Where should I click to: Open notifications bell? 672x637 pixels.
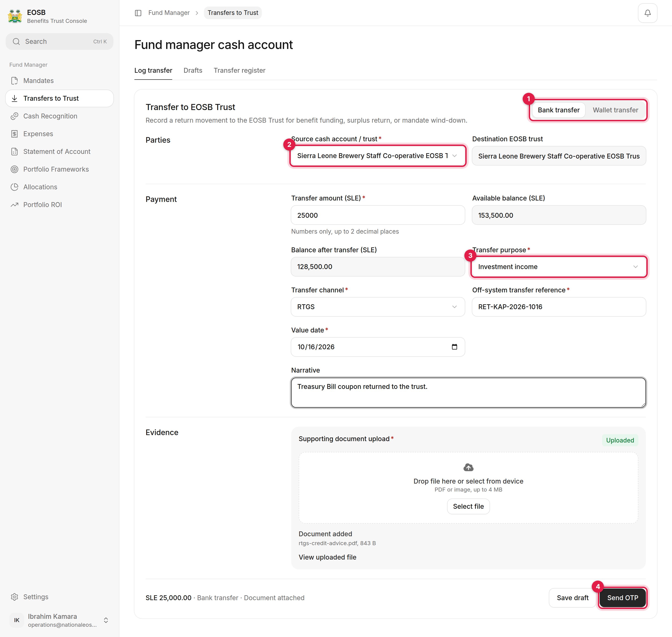pyautogui.click(x=647, y=13)
